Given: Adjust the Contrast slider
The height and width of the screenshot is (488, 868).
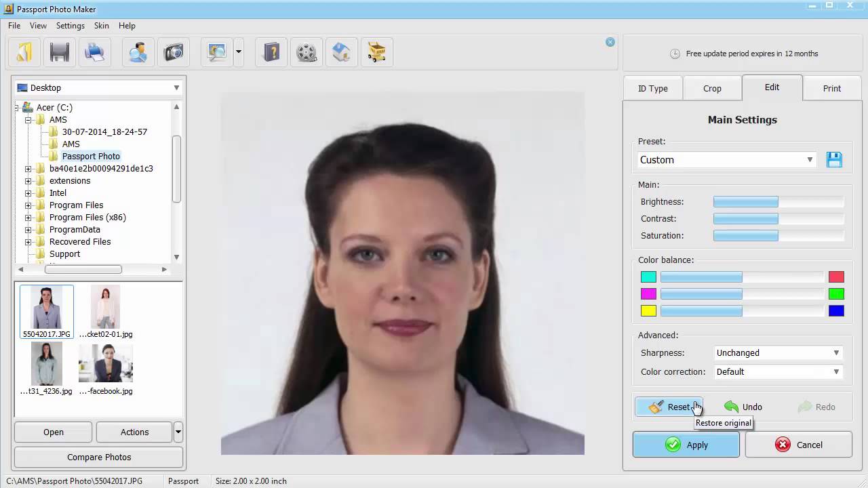Looking at the screenshot, I should point(778,219).
